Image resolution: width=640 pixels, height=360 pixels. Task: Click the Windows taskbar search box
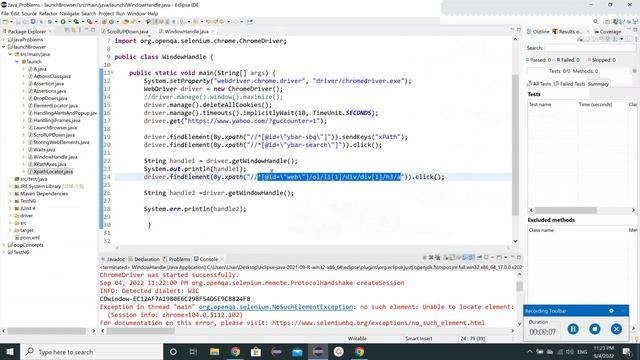click(x=91, y=352)
